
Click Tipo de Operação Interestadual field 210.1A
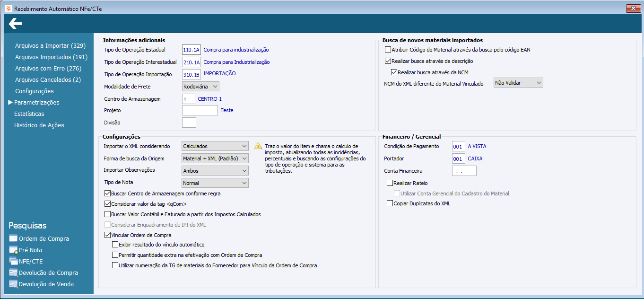coord(191,62)
